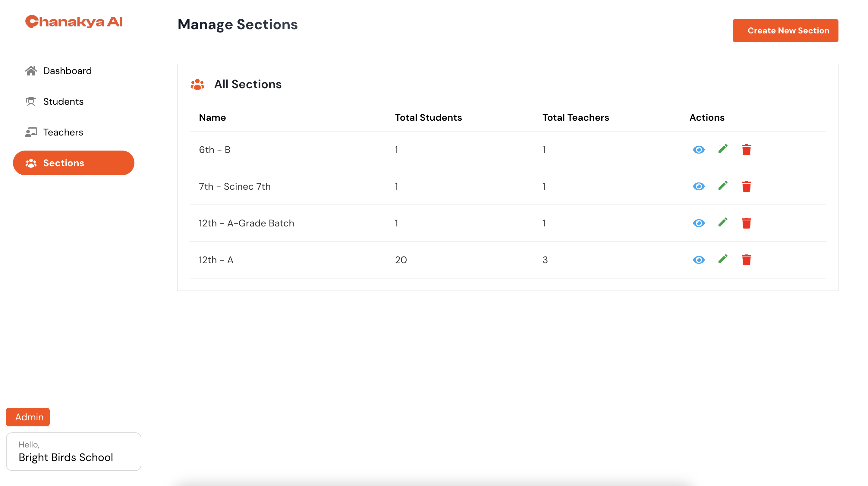Click the Students graduate icon
This screenshot has width=868, height=486.
(31, 101)
